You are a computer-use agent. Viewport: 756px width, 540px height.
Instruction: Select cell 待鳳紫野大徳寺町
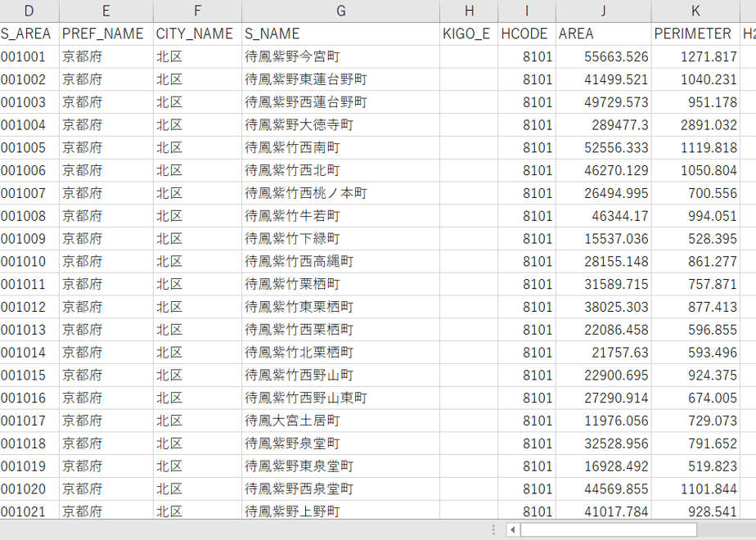pyautogui.click(x=341, y=125)
